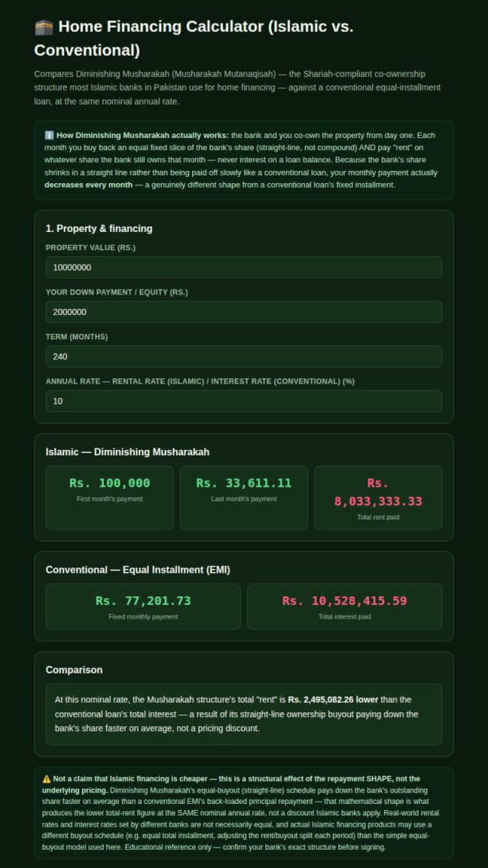
Task: Click the Islamic Diminishing Musharakah heading
Action: tap(127, 452)
